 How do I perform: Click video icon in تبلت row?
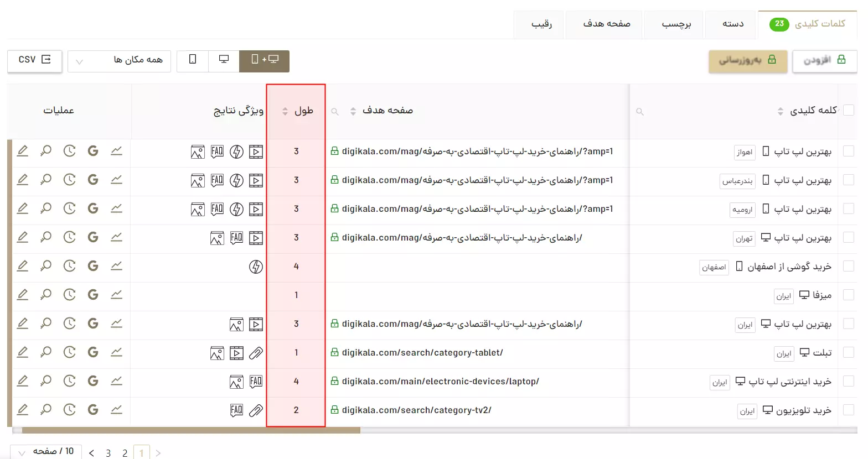[236, 353]
